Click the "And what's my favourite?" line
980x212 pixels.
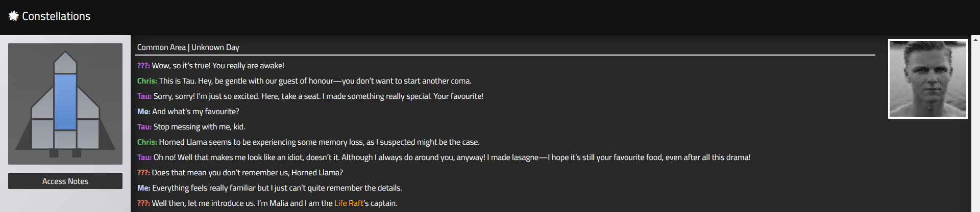pyautogui.click(x=188, y=112)
